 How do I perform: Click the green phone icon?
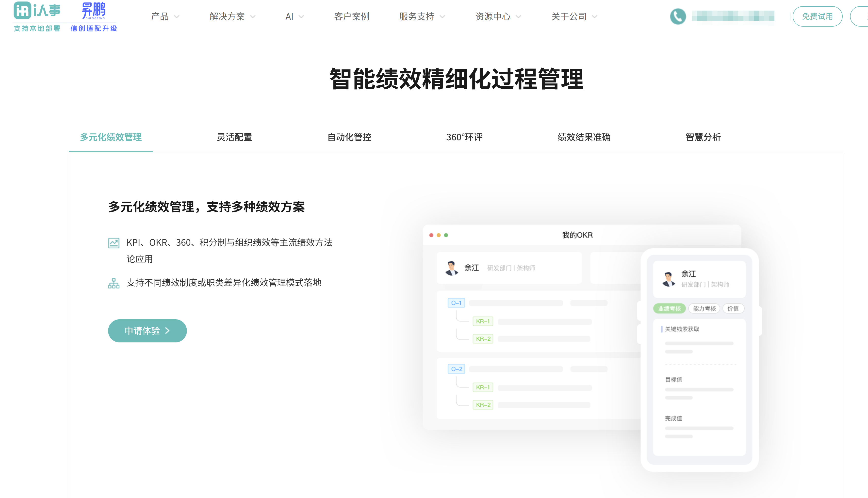(x=678, y=16)
